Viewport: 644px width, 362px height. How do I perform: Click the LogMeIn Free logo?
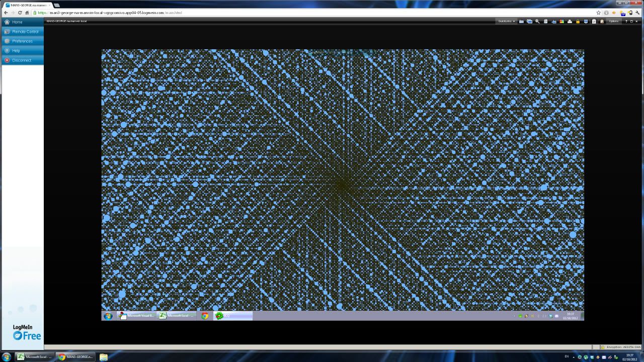coord(27,332)
